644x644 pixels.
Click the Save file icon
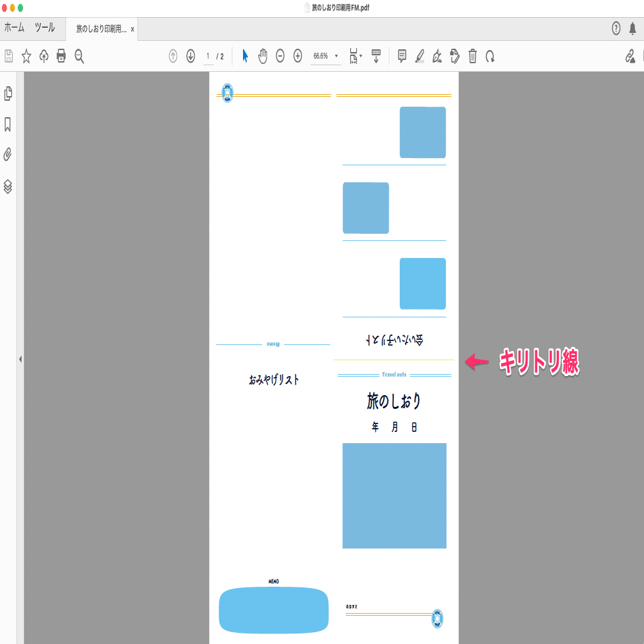[9, 56]
